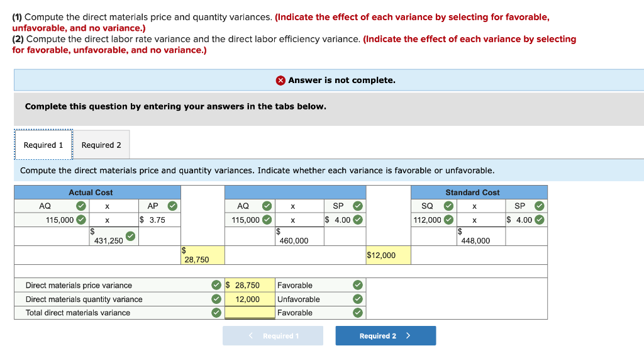Click the yellow $28,750 difference field

click(x=203, y=255)
